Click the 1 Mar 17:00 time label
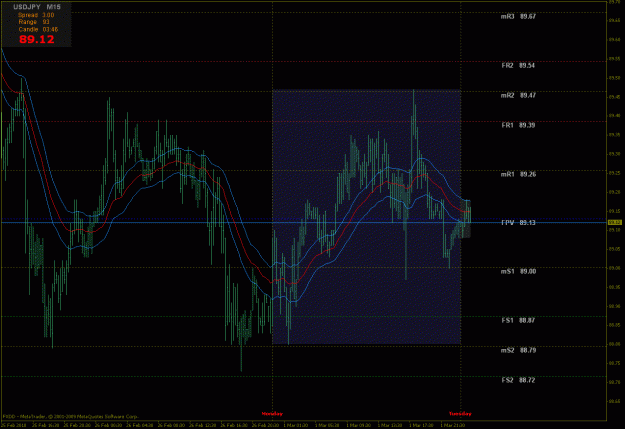This screenshot has height=429, width=625. pos(421,425)
